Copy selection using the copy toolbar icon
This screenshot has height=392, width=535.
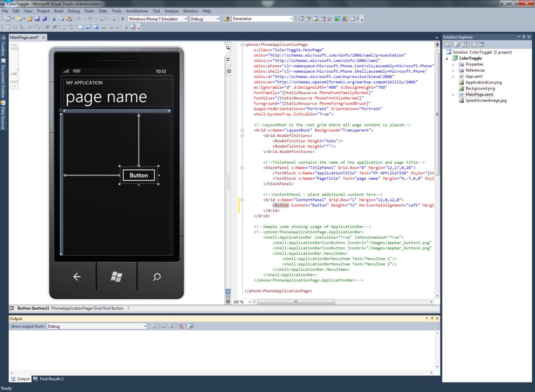tap(61, 19)
